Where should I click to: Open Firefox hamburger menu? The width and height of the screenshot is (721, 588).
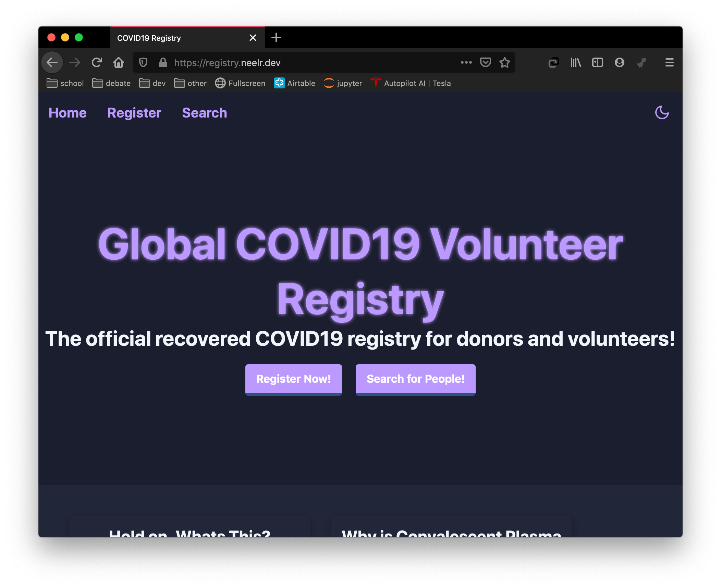[669, 63]
